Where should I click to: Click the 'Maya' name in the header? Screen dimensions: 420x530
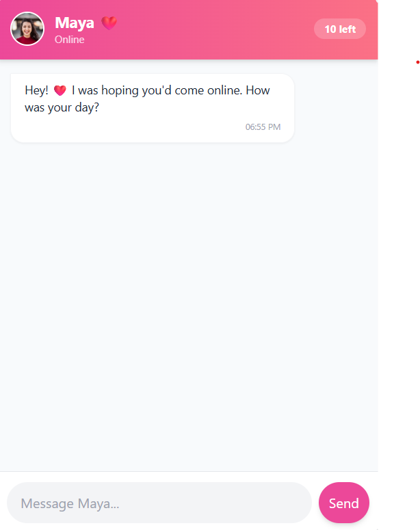(75, 23)
